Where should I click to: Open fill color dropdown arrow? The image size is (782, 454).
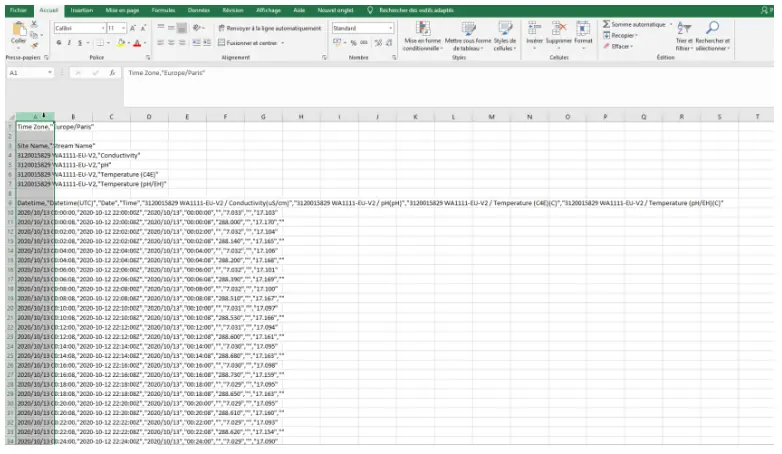pyautogui.click(x=128, y=43)
